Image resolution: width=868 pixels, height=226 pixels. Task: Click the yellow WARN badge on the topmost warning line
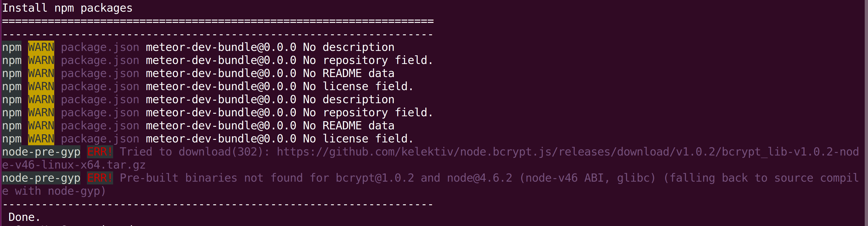pyautogui.click(x=41, y=47)
